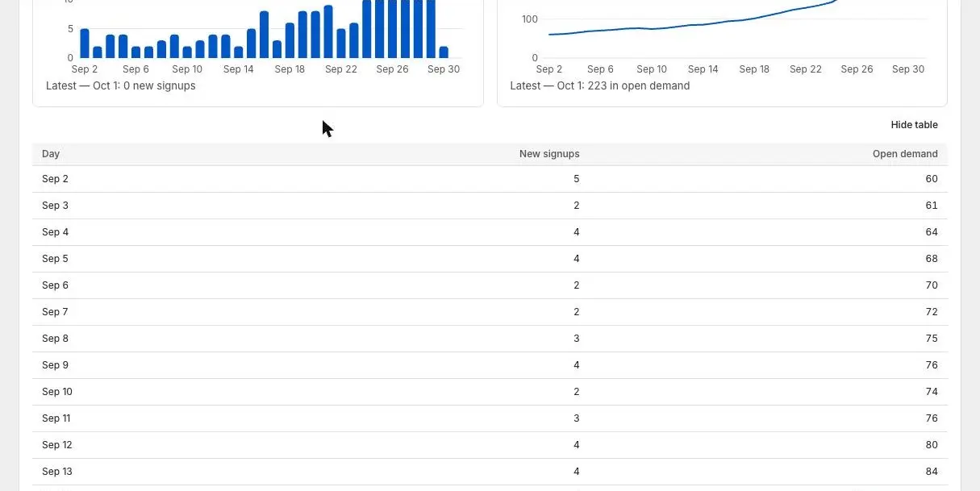Screen dimensions: 980x491
Task: Click the Hide table button
Action: (914, 125)
